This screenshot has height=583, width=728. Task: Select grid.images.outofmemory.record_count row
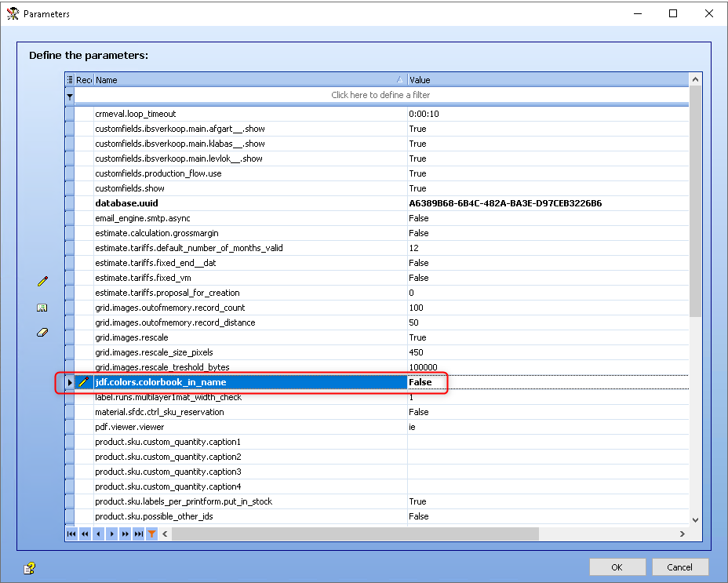(x=377, y=307)
